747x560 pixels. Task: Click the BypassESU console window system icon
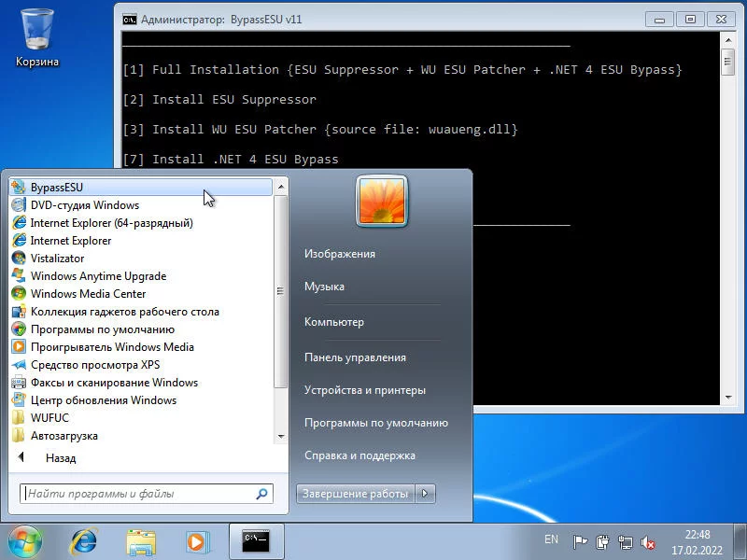point(129,20)
